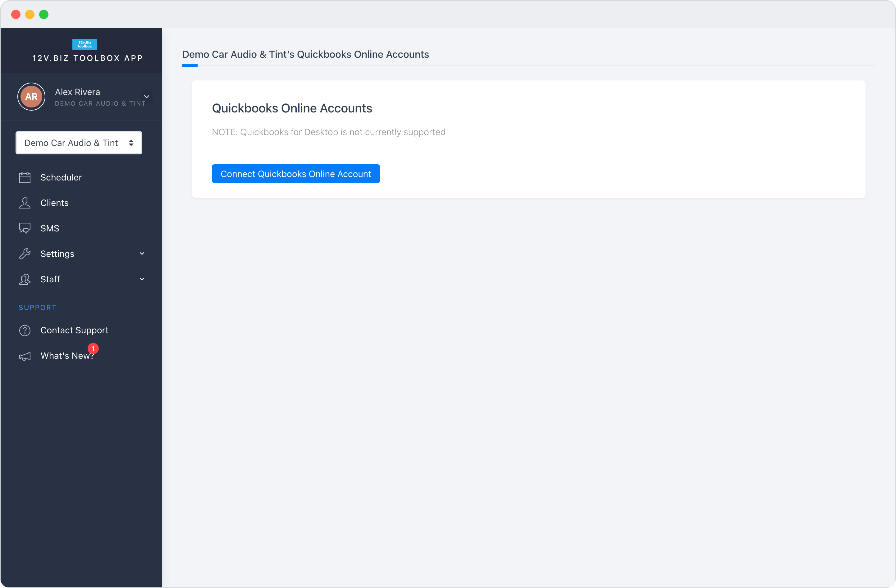The height and width of the screenshot is (588, 896).
Task: Open the Demo Car Audio & Tint shop selector
Action: pyautogui.click(x=79, y=143)
